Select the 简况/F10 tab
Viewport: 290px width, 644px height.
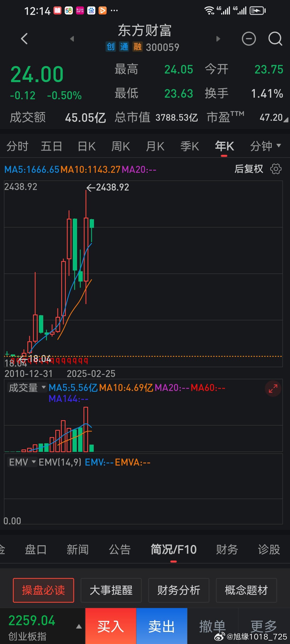click(174, 550)
